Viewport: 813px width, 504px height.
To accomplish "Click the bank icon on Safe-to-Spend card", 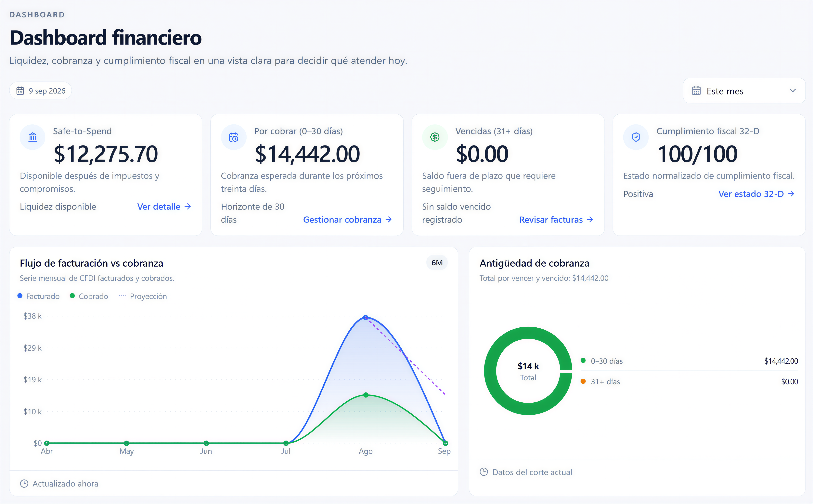I will pyautogui.click(x=32, y=137).
